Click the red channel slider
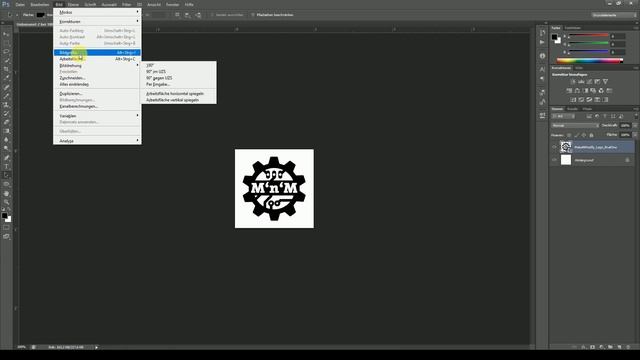The height and width of the screenshot is (360, 640). 588,36
